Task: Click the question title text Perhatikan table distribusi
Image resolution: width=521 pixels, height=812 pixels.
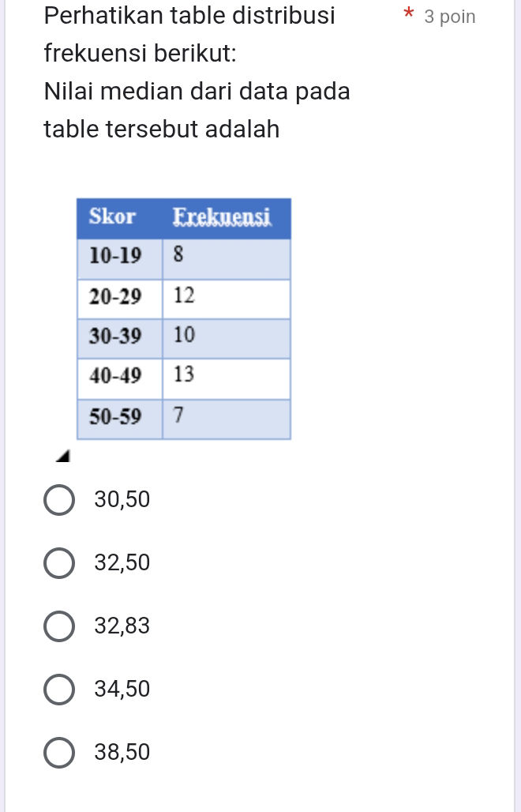Action: tap(189, 15)
